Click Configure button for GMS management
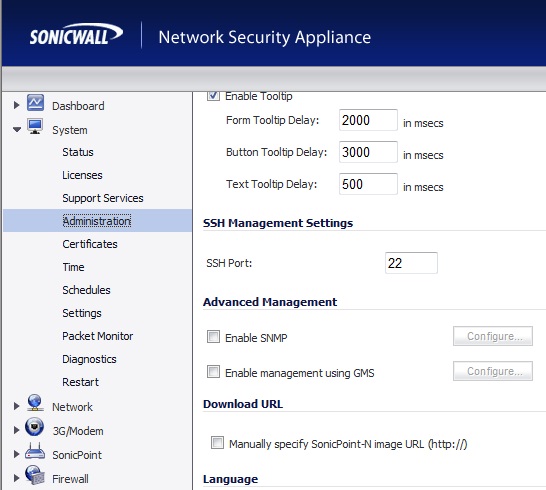Image resolution: width=546 pixels, height=490 pixels. [493, 371]
